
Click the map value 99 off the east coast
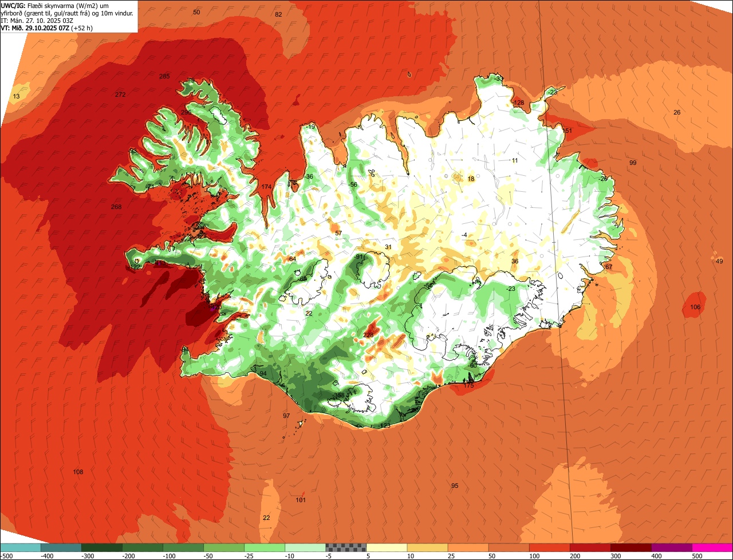pyautogui.click(x=633, y=163)
